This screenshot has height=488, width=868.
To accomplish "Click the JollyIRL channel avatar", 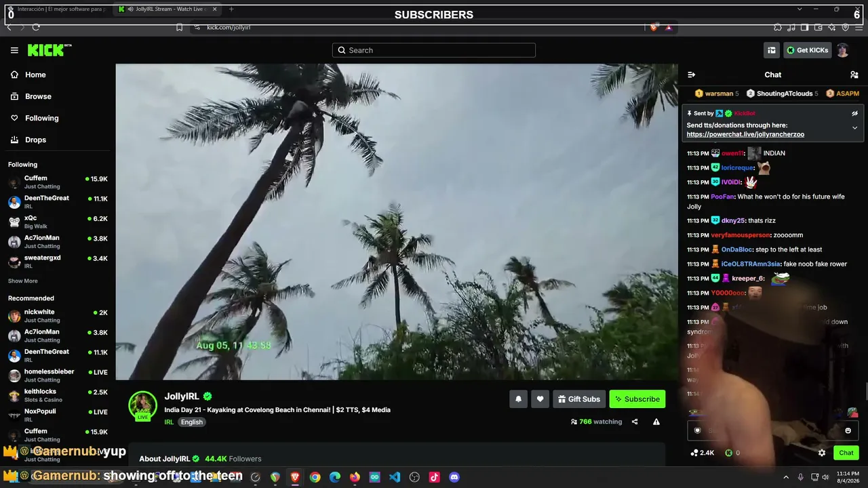I will tap(143, 405).
